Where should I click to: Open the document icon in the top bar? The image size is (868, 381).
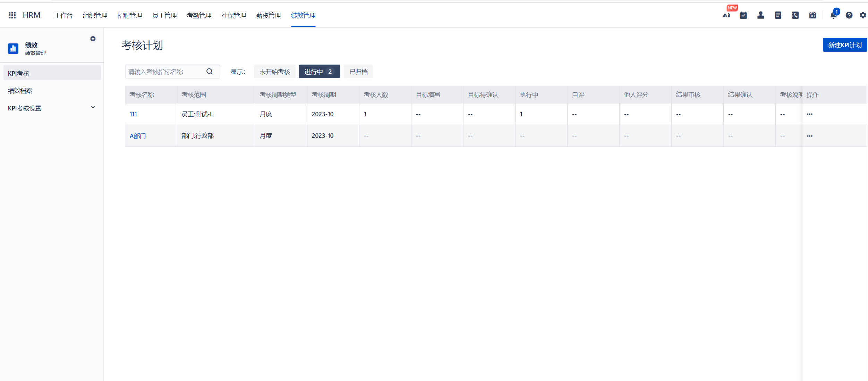pos(778,15)
